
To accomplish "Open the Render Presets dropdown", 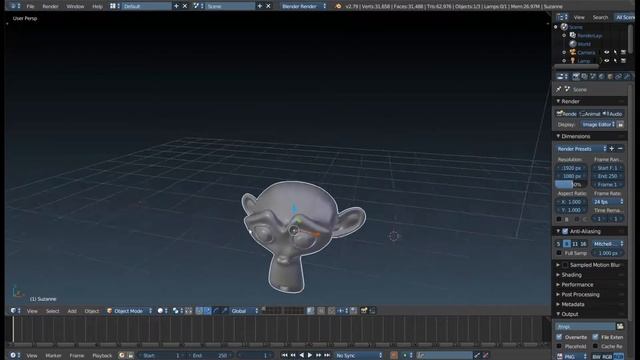I will click(581, 149).
